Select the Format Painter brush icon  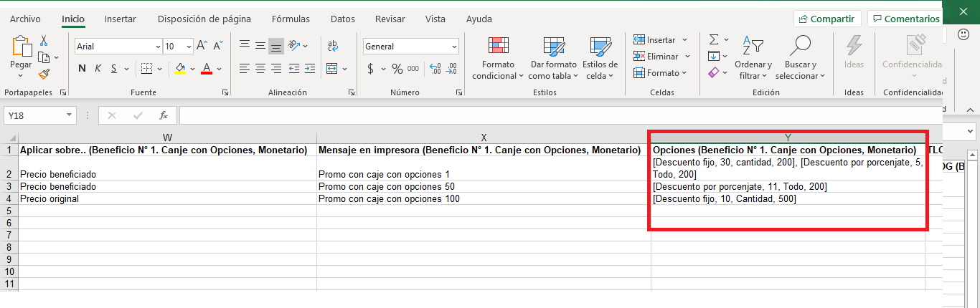44,73
